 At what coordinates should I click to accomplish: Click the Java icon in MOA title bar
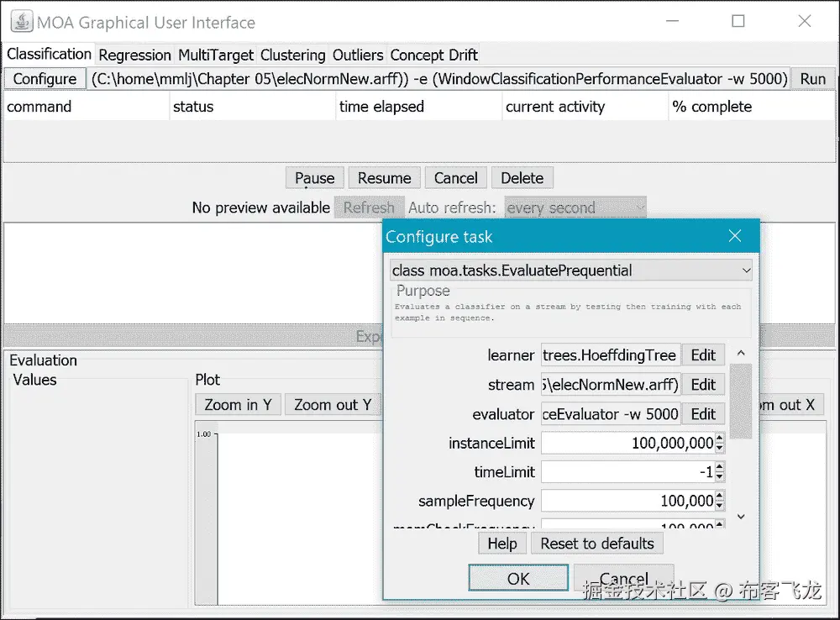22,22
